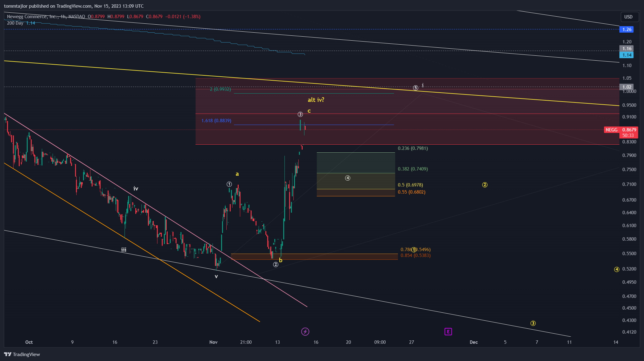The image size is (644, 361).
Task: Click the 21:00 time axis label
Action: pyautogui.click(x=246, y=342)
